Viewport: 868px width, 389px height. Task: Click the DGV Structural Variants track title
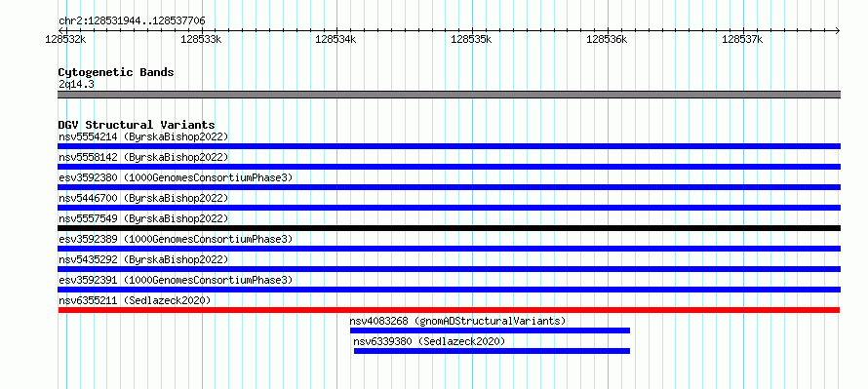point(137,125)
